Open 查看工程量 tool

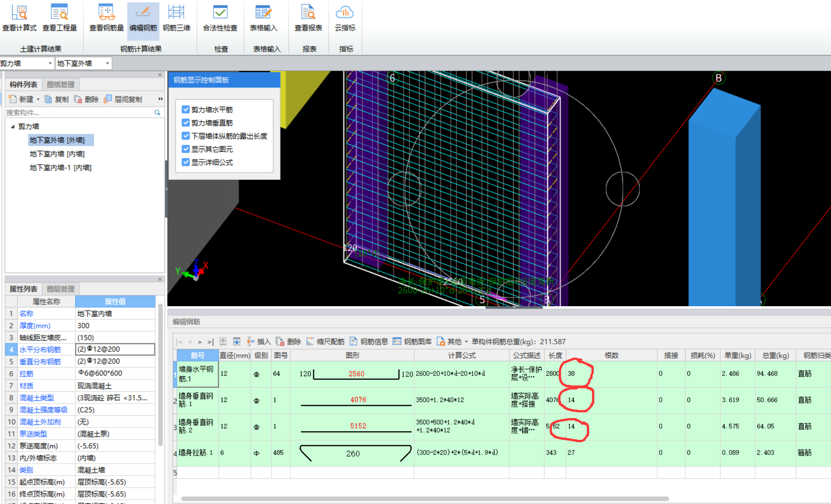60,18
